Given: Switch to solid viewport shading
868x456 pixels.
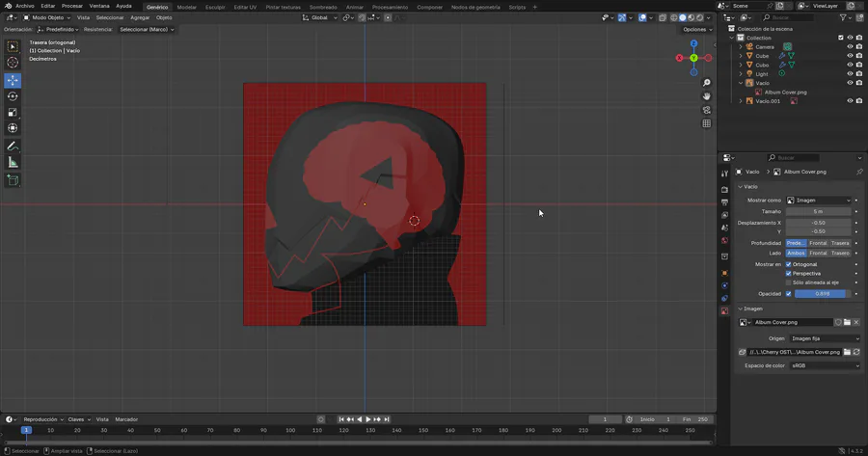Looking at the screenshot, I should [683, 17].
